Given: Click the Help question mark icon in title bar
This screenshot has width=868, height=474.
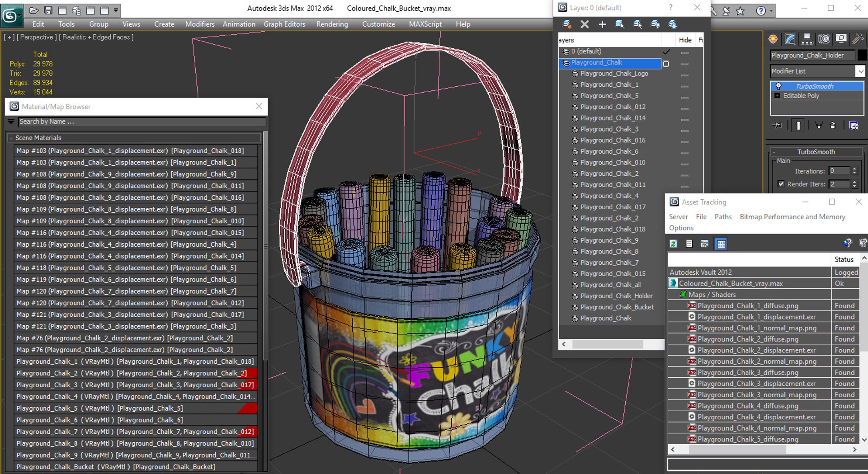Looking at the screenshot, I should (x=761, y=11).
